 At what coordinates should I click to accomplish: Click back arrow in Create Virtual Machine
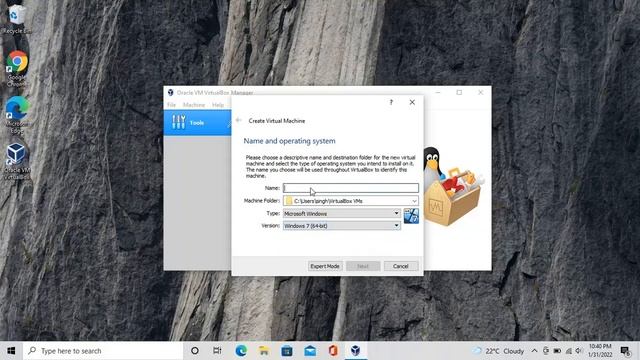pos(239,120)
